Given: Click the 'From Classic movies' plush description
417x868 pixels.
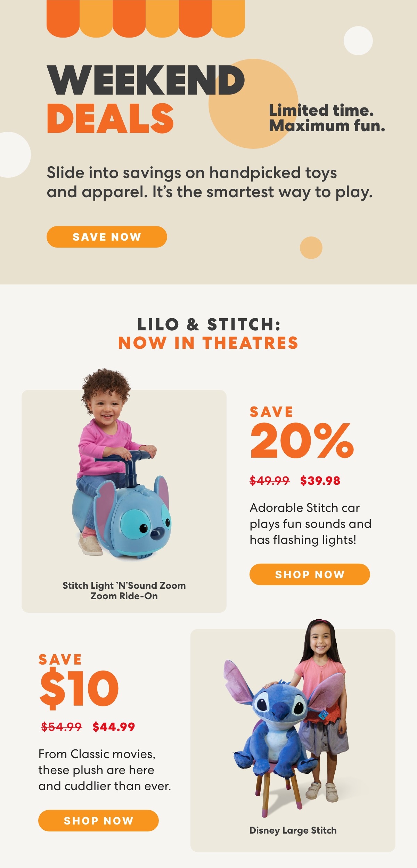Looking at the screenshot, I should point(105,770).
